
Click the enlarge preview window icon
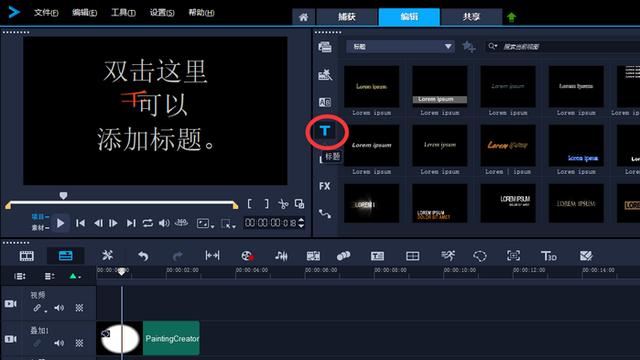click(x=300, y=204)
